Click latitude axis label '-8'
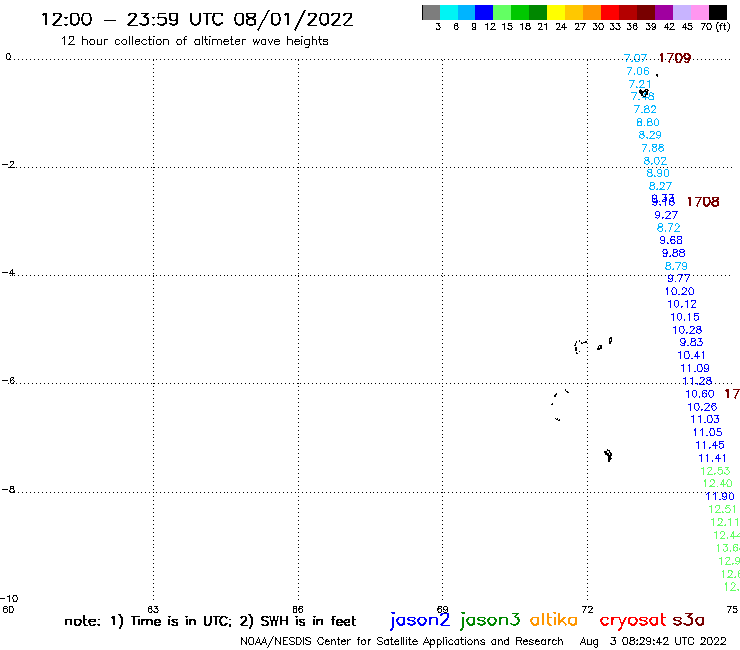 [8, 490]
